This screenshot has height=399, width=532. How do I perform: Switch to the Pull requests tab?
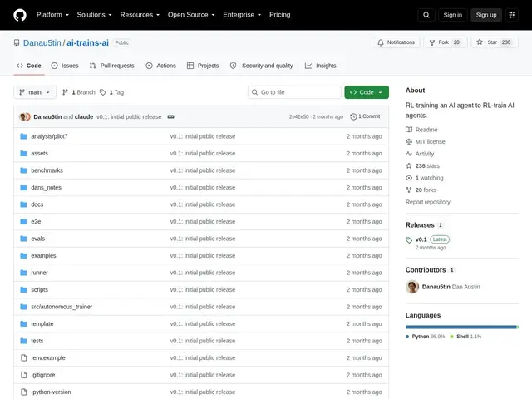click(111, 66)
